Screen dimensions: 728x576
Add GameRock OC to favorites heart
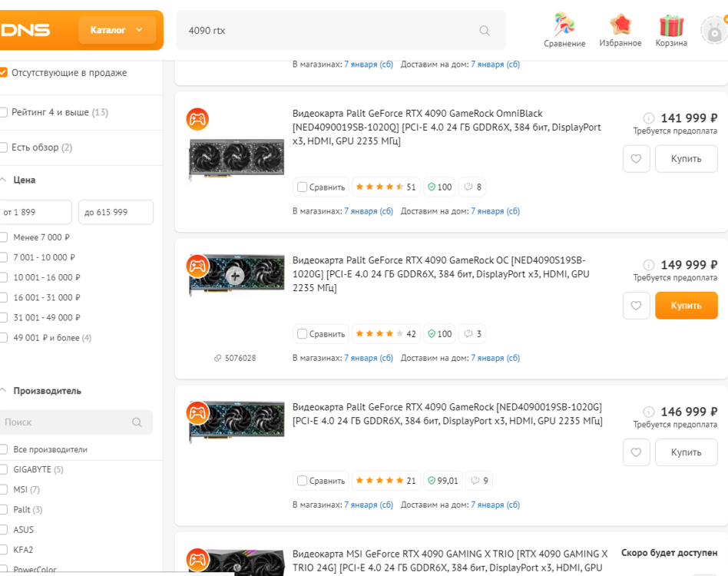tap(636, 306)
